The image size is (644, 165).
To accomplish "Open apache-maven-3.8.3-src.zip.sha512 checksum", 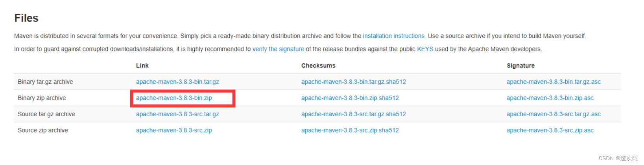I will 350,130.
